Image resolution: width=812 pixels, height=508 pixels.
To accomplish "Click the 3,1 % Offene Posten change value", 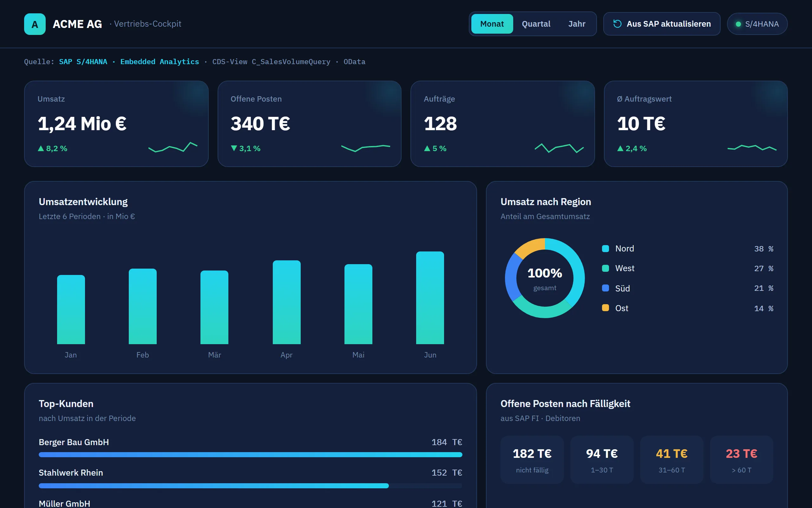I will [x=250, y=148].
